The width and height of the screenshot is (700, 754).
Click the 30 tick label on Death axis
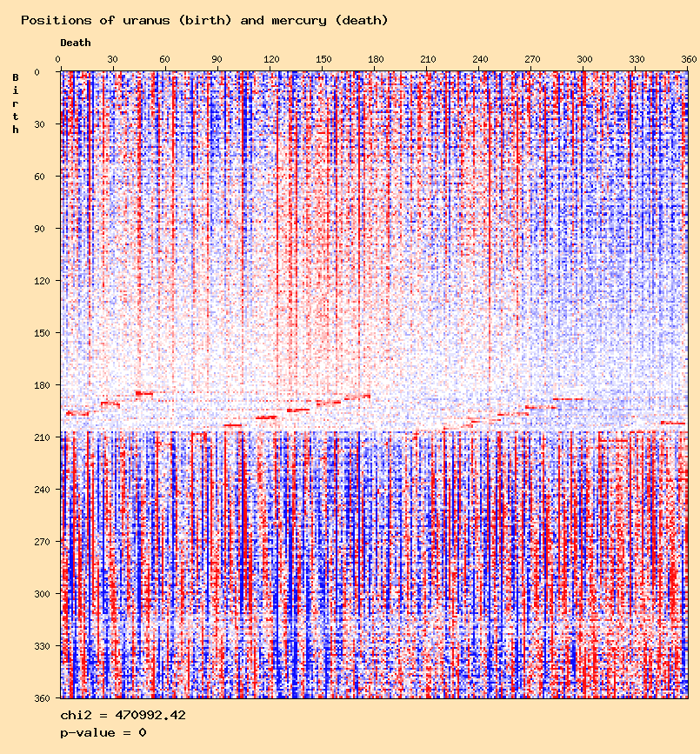pos(112,59)
